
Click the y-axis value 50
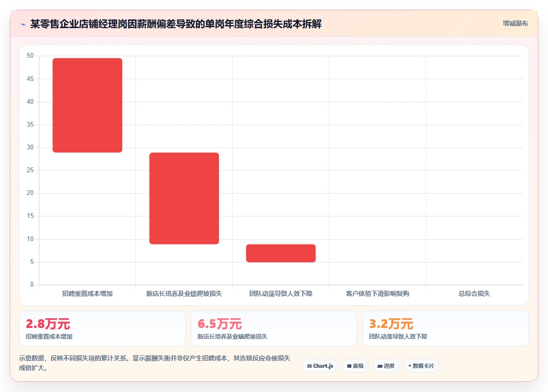tap(30, 56)
